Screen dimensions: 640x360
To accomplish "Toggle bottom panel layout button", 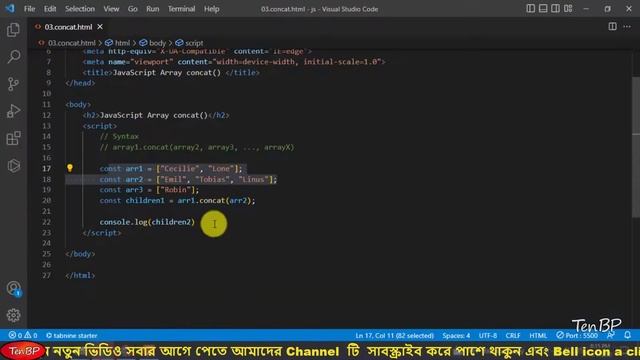I will [543, 9].
